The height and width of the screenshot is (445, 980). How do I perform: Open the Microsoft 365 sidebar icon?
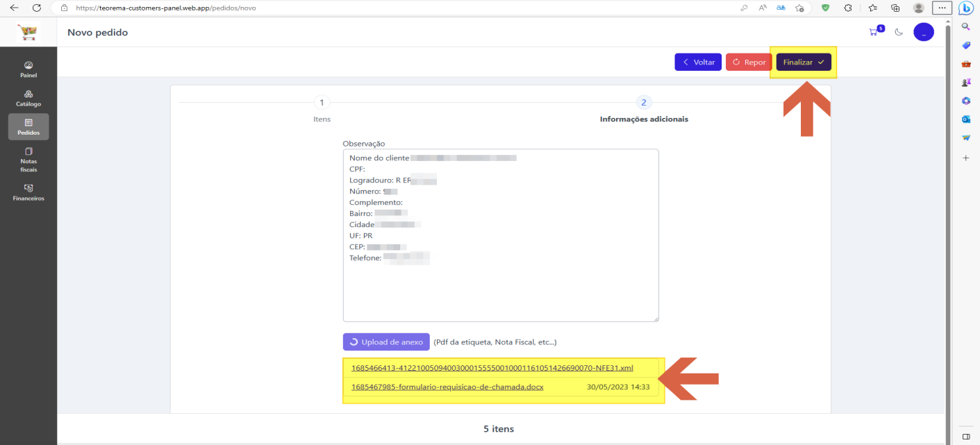[x=965, y=101]
